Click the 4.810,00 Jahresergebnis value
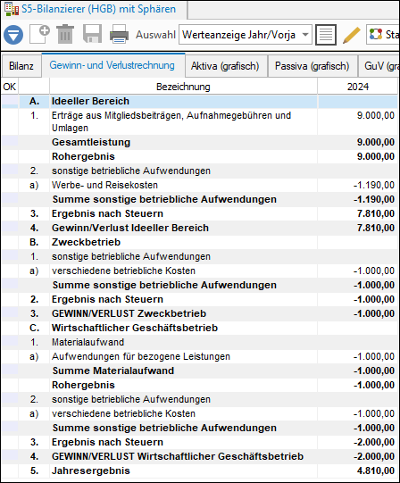 [376, 471]
